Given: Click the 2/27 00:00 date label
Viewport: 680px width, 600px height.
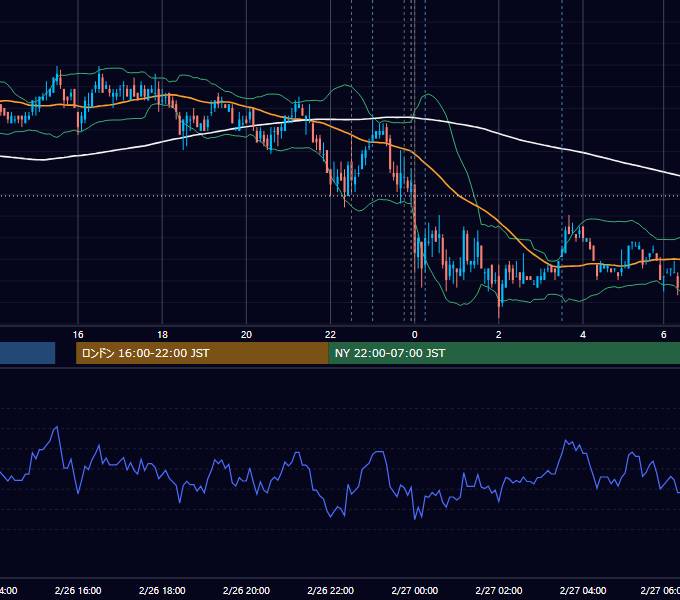Looking at the screenshot, I should pos(415,590).
